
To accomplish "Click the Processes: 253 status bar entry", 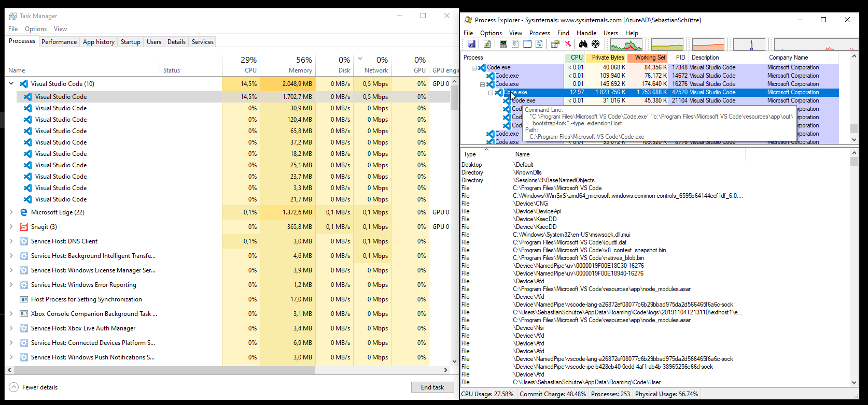I will pyautogui.click(x=611, y=394).
